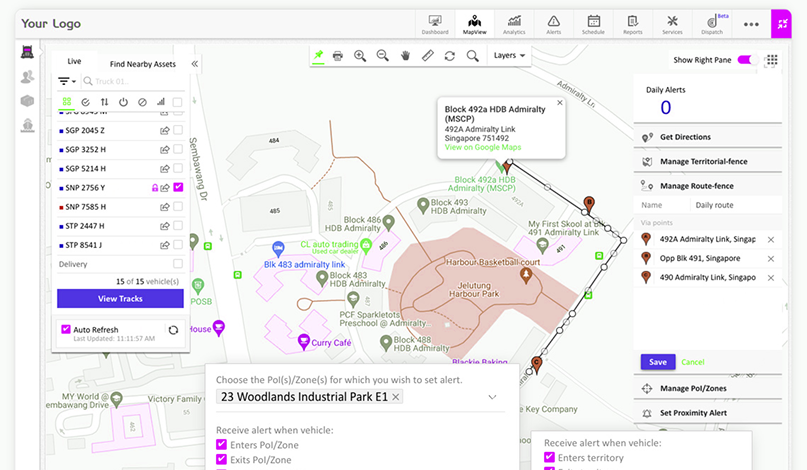Click the refresh map icon in toolbar

pyautogui.click(x=450, y=56)
